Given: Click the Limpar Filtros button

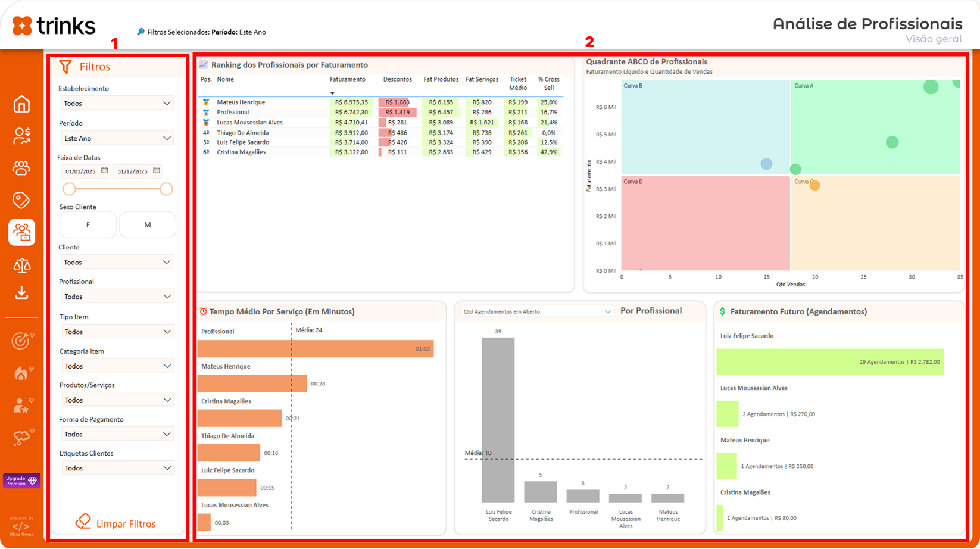Looking at the screenshot, I should [116, 523].
